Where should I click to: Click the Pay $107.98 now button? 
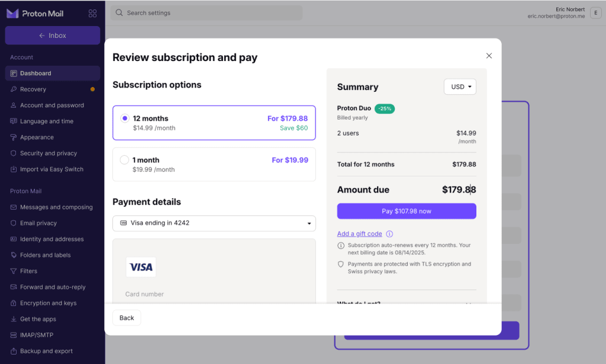click(x=407, y=211)
